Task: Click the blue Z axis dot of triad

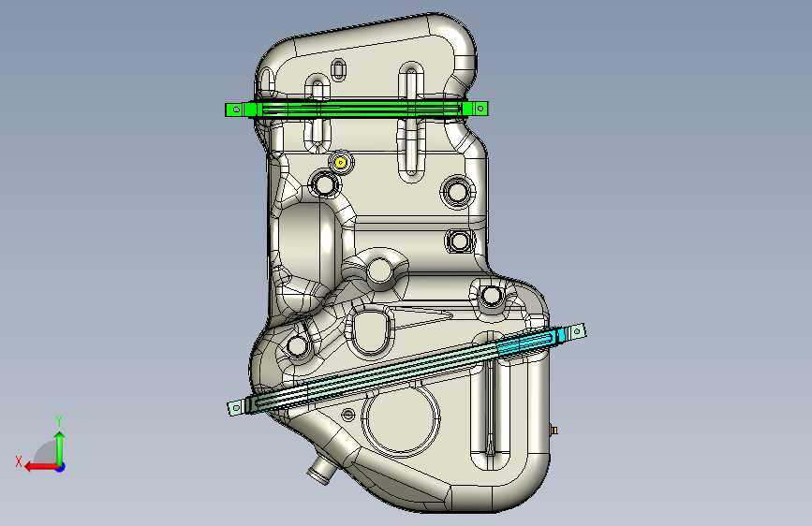Action: point(61,467)
